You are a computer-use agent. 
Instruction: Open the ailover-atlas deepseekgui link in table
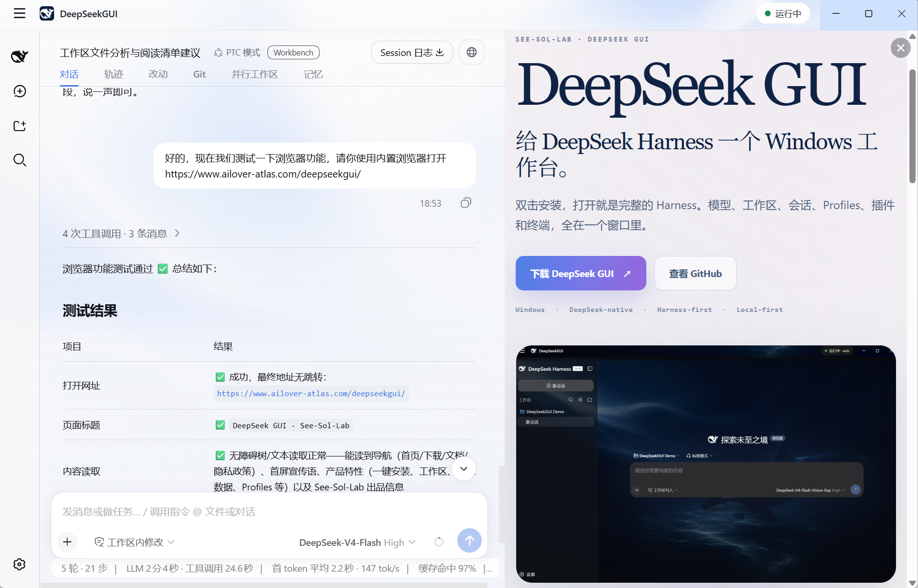tap(311, 393)
